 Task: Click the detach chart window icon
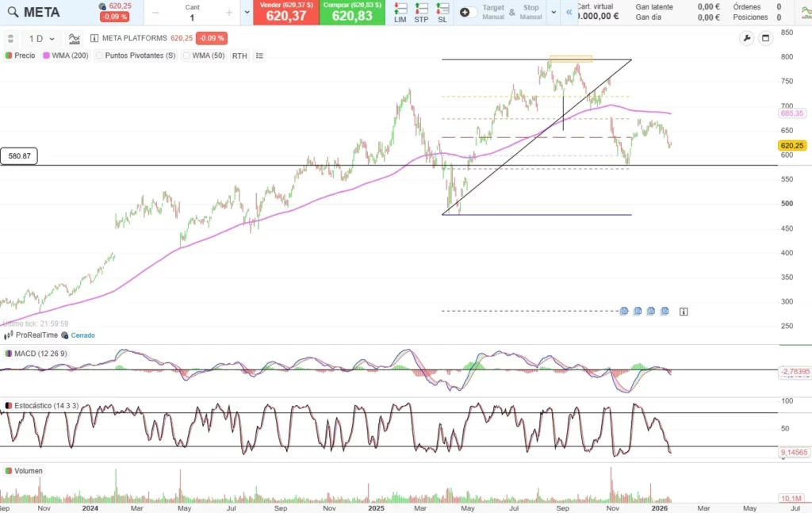pos(766,38)
